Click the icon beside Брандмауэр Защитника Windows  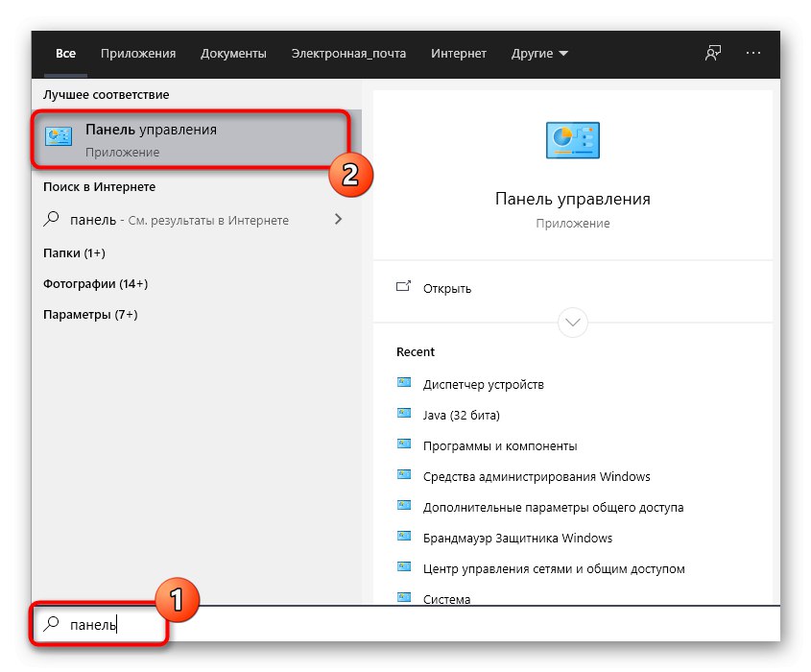click(403, 538)
